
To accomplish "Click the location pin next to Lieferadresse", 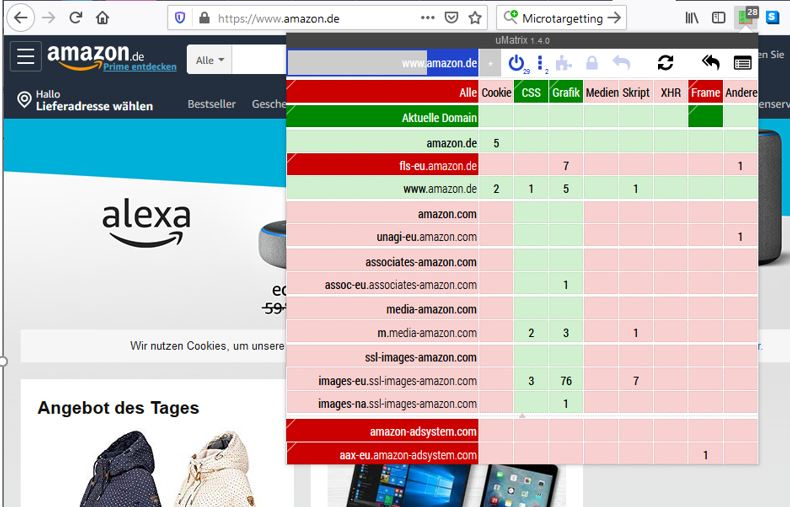I will (x=24, y=100).
